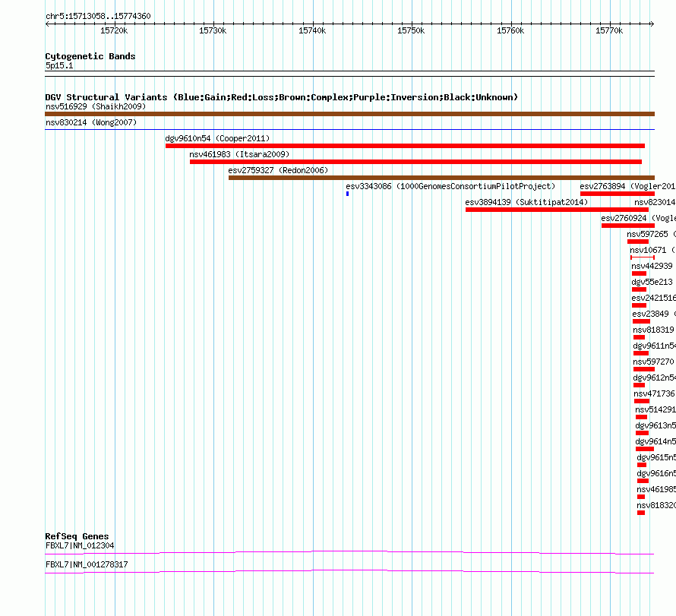Image resolution: width=676 pixels, height=616 pixels.
Task: Select the nsv471736 variant label
Action: coord(654,393)
